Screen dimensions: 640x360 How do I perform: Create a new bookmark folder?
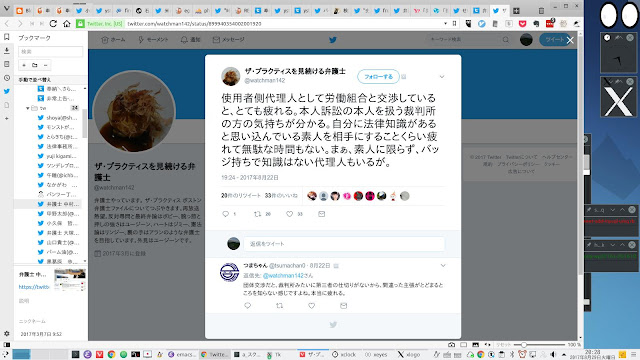click(x=35, y=65)
